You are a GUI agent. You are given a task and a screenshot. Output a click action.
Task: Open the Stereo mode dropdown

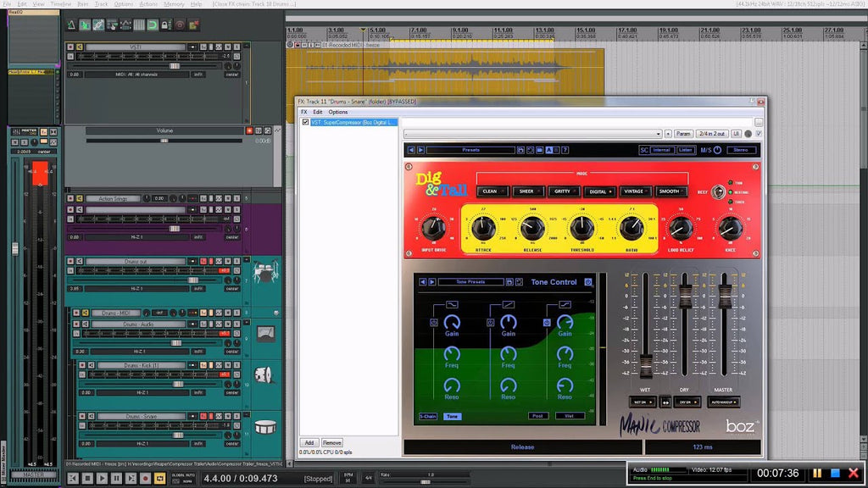(x=741, y=150)
